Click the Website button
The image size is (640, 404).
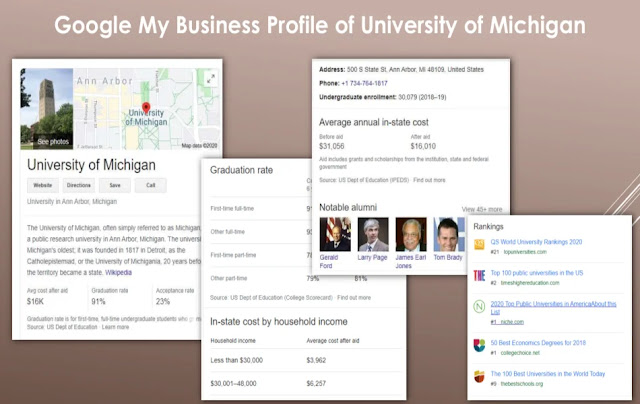pyautogui.click(x=43, y=185)
